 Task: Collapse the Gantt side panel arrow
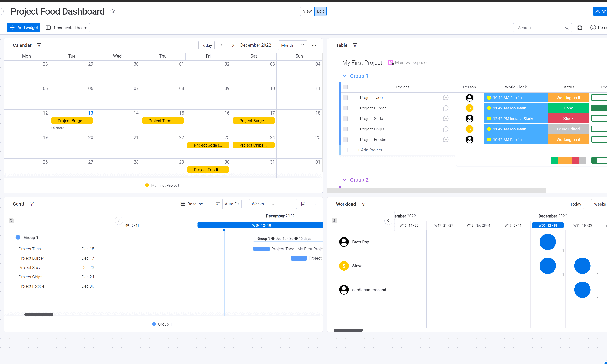pos(118,221)
